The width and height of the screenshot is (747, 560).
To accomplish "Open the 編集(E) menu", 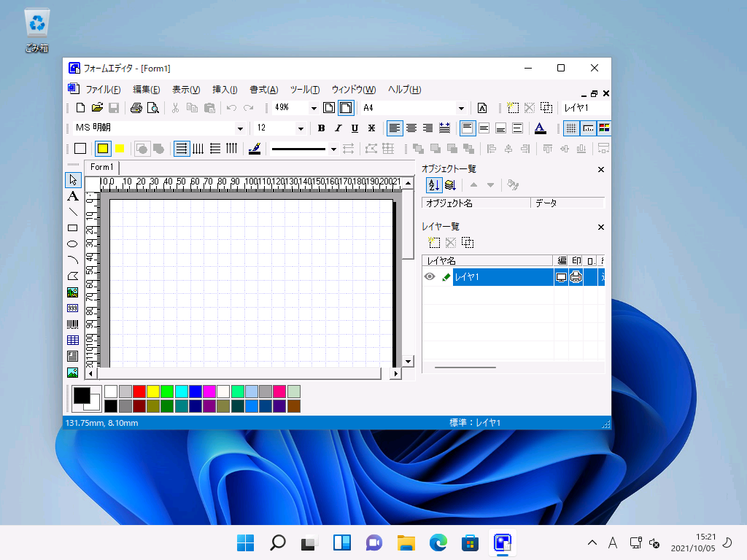I will click(146, 90).
